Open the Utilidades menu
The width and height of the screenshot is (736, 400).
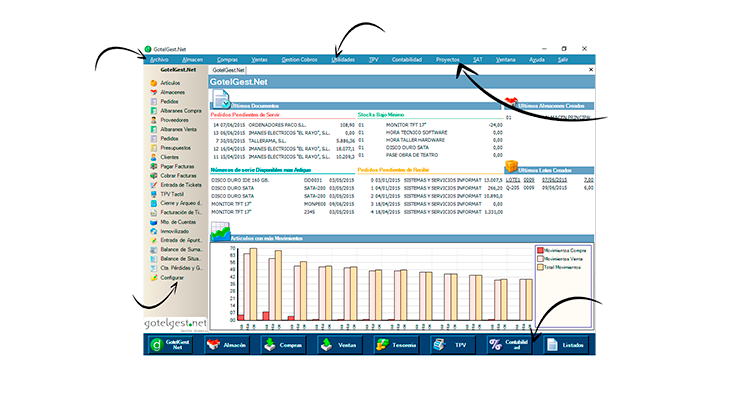[343, 60]
